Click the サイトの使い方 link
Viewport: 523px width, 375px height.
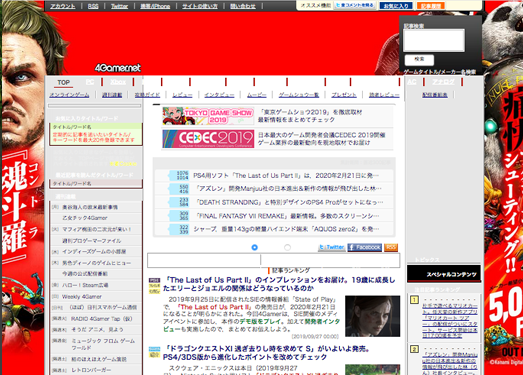coord(200,6)
